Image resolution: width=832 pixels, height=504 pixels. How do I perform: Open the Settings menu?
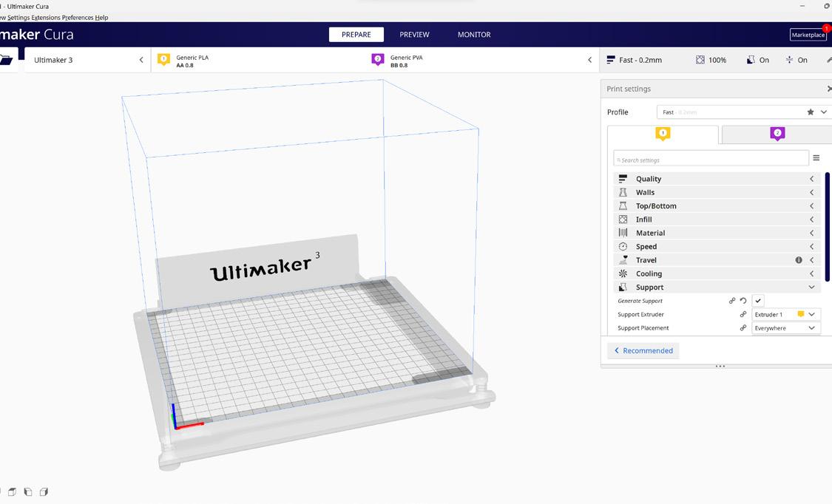pos(18,18)
